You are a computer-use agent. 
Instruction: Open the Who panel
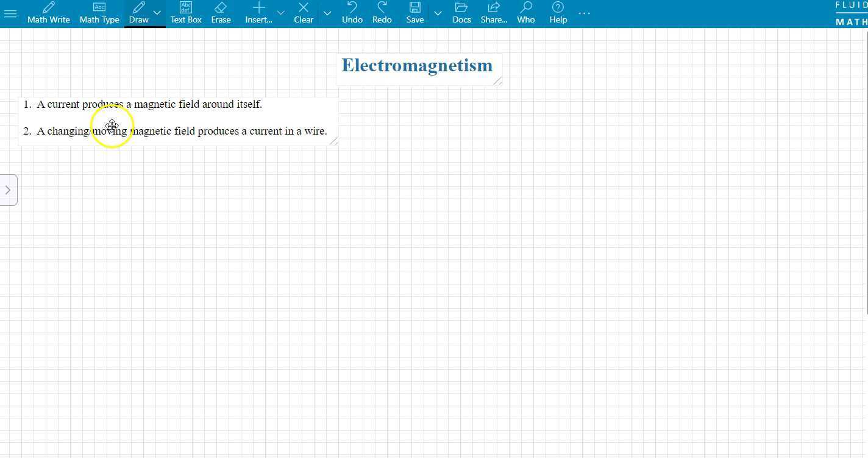[x=525, y=13]
